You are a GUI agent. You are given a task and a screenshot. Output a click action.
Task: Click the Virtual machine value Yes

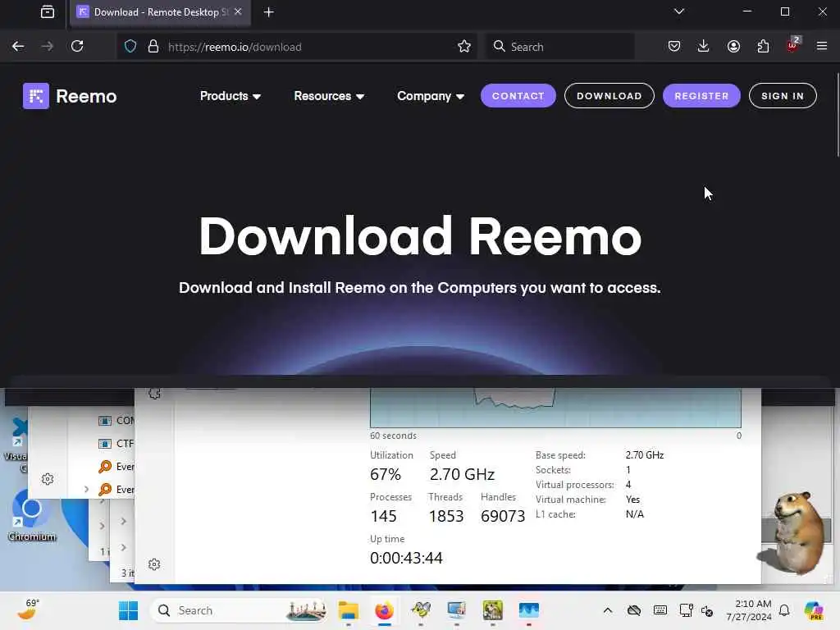point(632,500)
